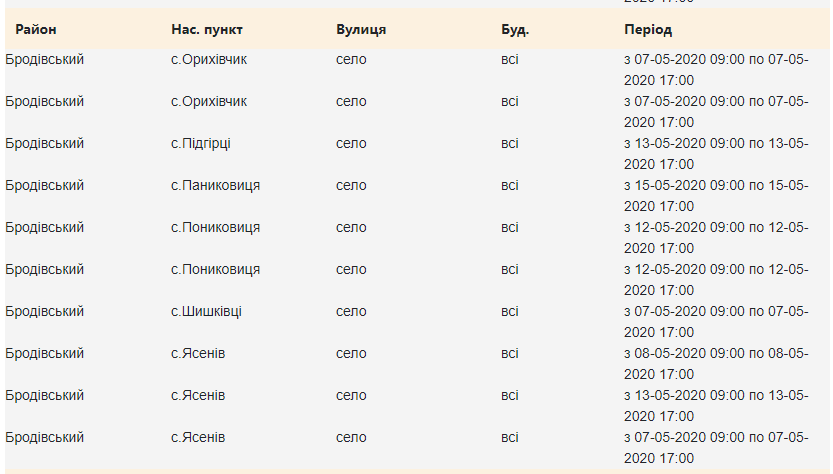Click the Район column header
Viewport: 833px width, 474px height.
coord(36,30)
